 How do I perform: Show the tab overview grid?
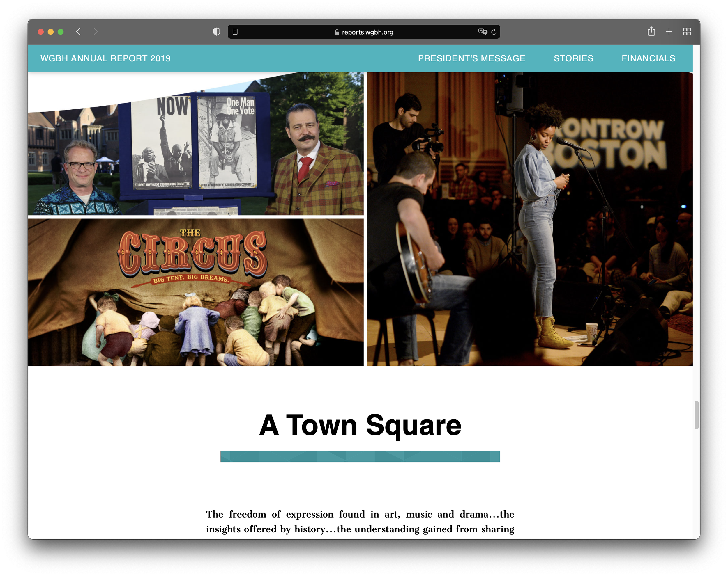pyautogui.click(x=687, y=32)
